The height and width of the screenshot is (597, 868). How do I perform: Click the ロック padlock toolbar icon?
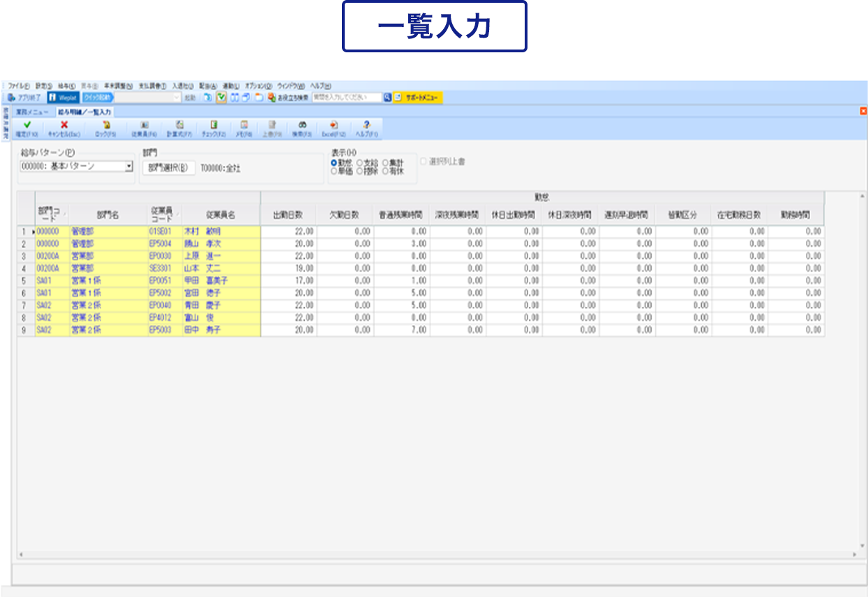click(106, 125)
